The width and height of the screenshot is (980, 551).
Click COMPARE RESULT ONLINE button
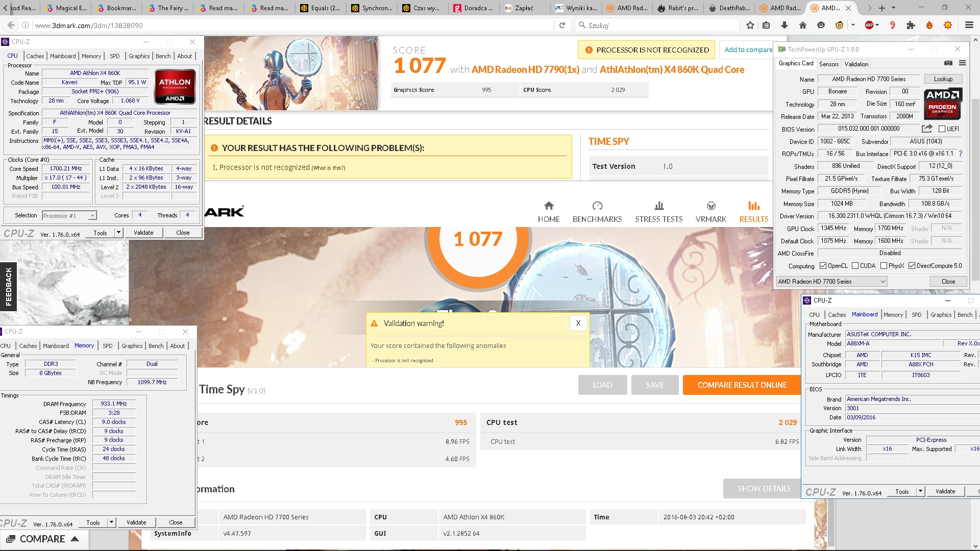[742, 385]
